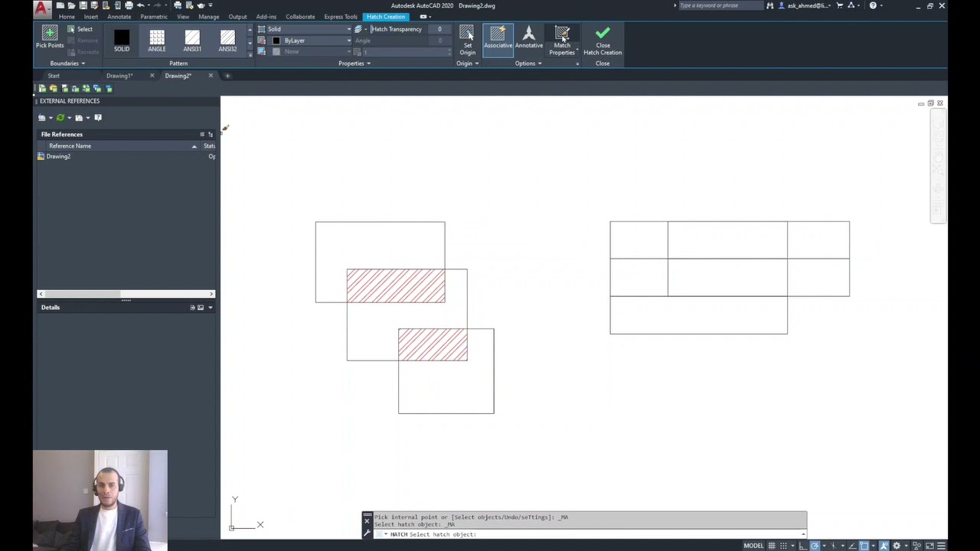Toggle Annotative hatch option
980x551 pixels.
[x=529, y=37]
